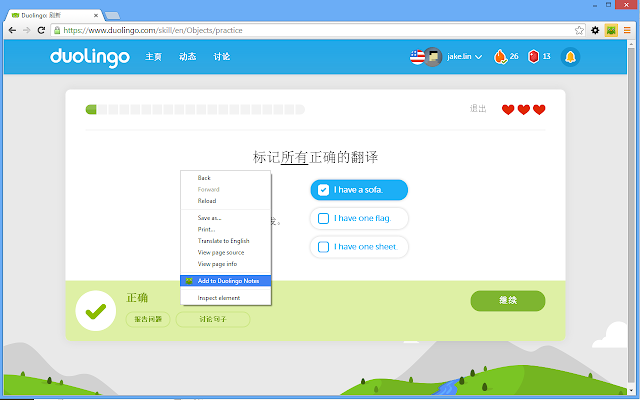Click 退出 quit lesson link

click(x=478, y=109)
